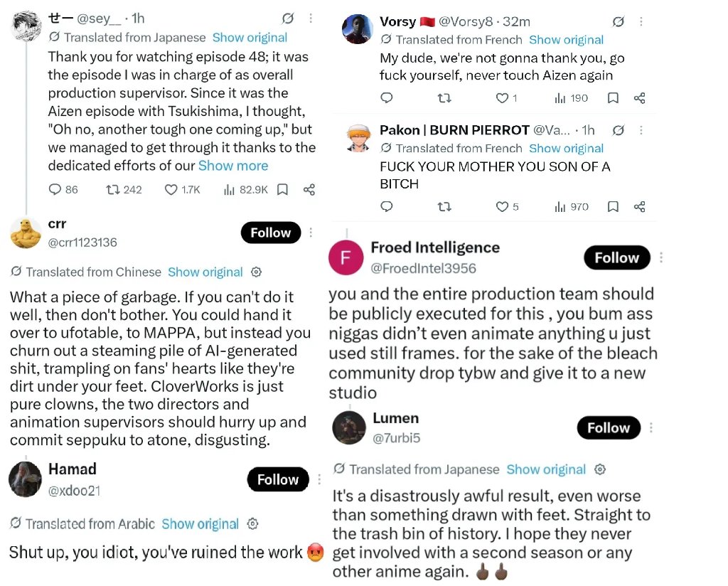Follow the user crr
728x586 pixels.
click(x=271, y=232)
